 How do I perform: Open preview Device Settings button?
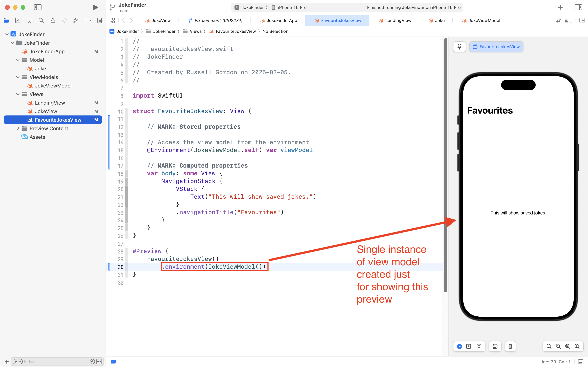pos(495,346)
